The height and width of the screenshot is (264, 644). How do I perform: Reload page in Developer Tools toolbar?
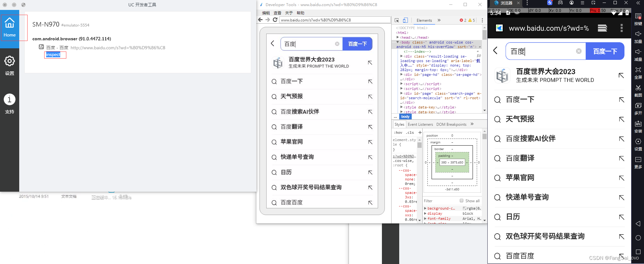pos(275,20)
